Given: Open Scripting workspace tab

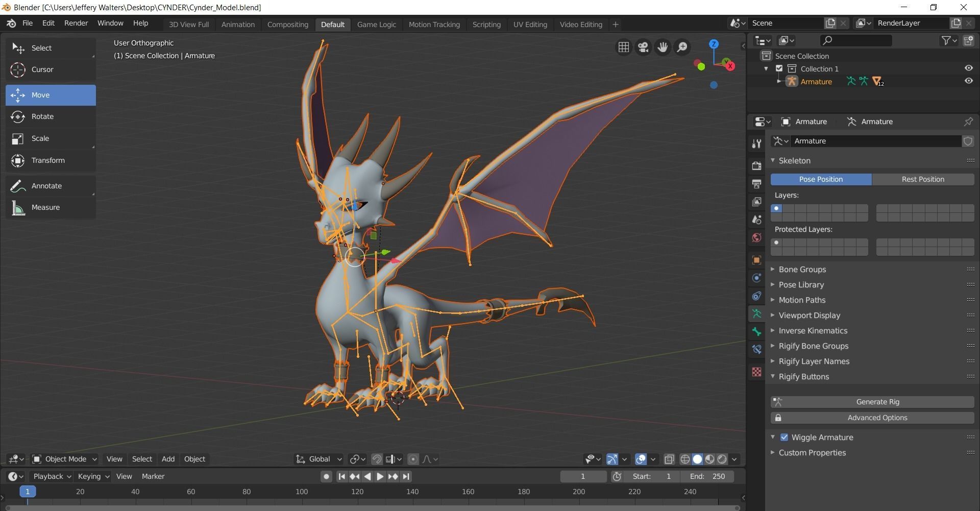Looking at the screenshot, I should [486, 25].
